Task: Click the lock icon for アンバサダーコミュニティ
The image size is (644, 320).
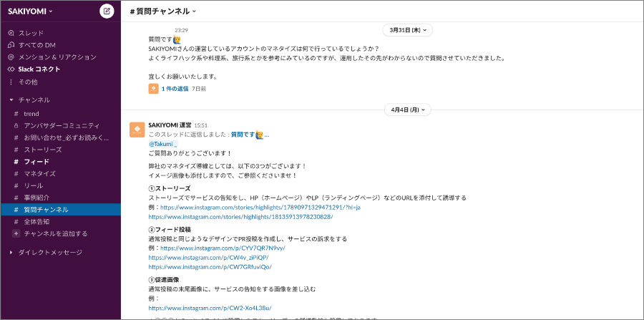Action: pos(16,126)
